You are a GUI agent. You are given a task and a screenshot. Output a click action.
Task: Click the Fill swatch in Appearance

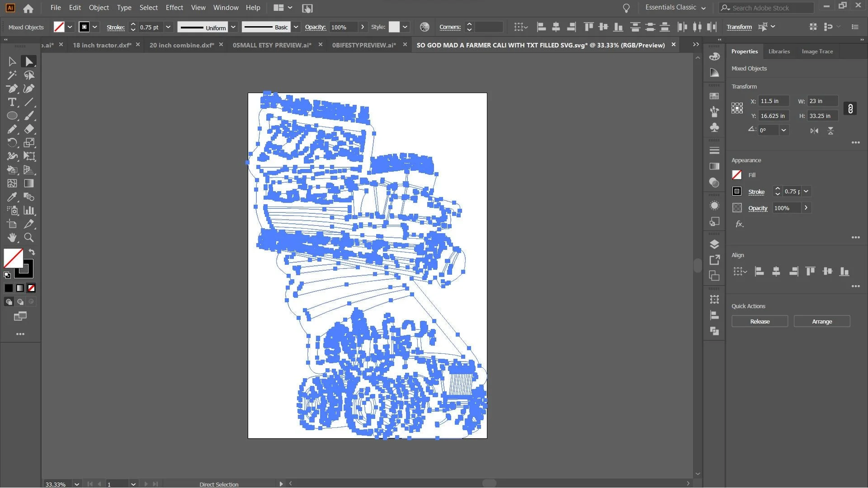coord(737,175)
